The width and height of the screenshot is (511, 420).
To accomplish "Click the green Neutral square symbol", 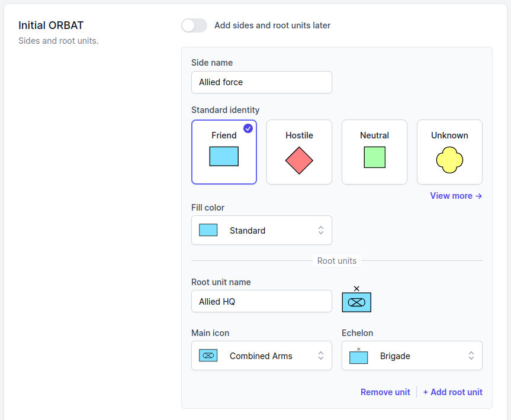I will coord(374,157).
